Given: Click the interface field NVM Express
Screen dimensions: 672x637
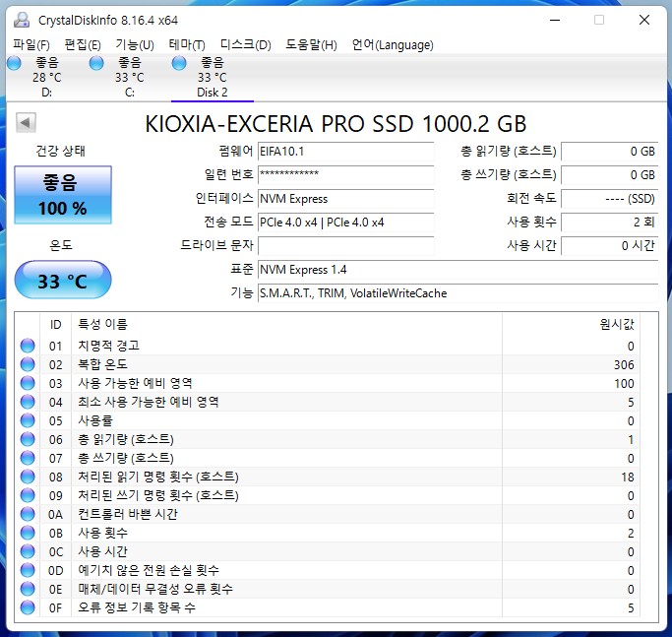Looking at the screenshot, I should pyautogui.click(x=346, y=199).
